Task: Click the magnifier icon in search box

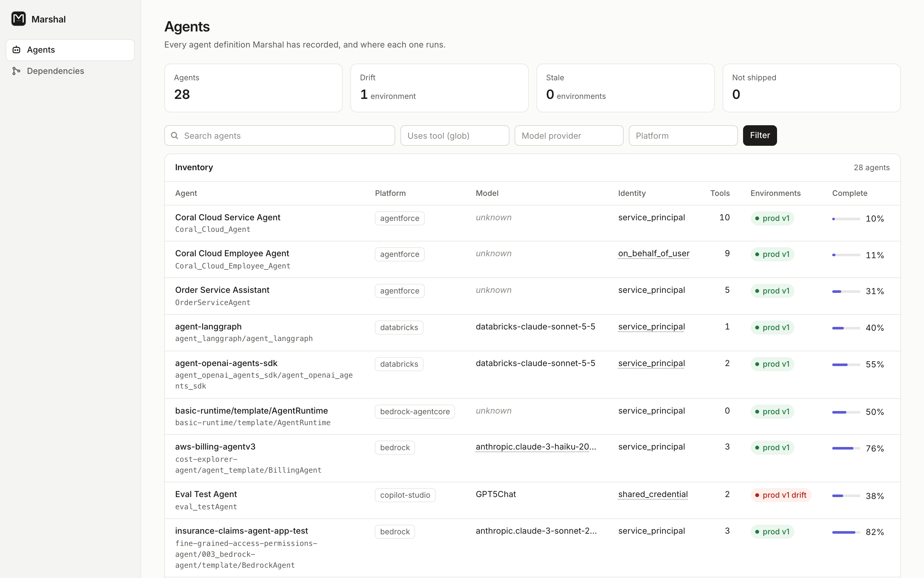Action: tap(175, 136)
